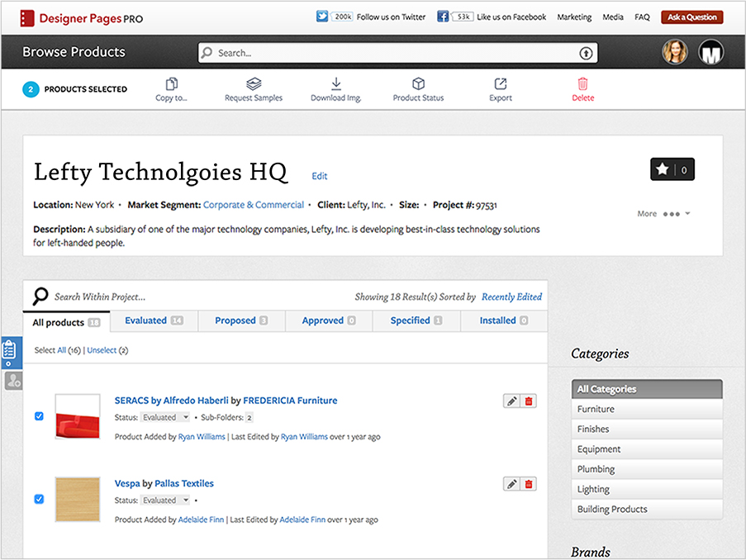Open the FAQ link
Screen dimensions: 746x560
point(642,17)
